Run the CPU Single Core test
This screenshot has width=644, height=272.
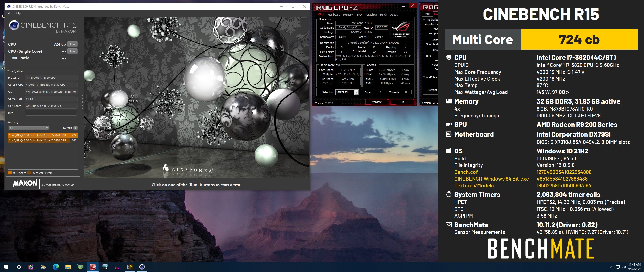point(72,51)
